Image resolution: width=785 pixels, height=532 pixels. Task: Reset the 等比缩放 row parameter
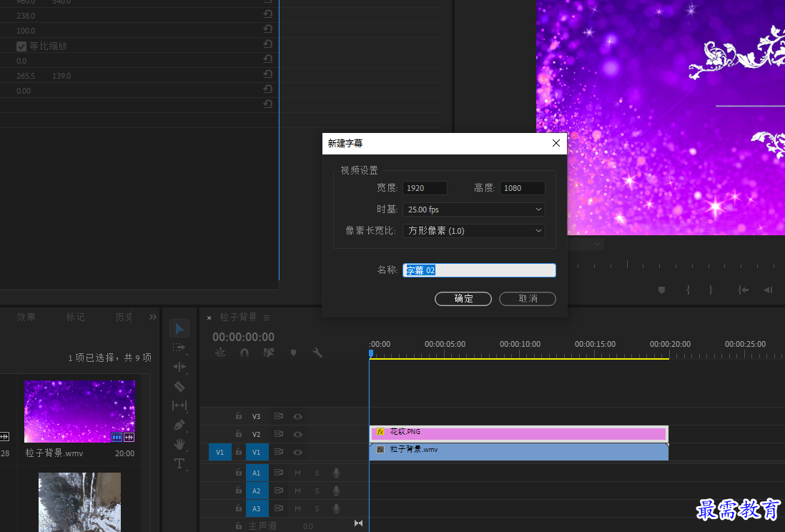pos(268,44)
